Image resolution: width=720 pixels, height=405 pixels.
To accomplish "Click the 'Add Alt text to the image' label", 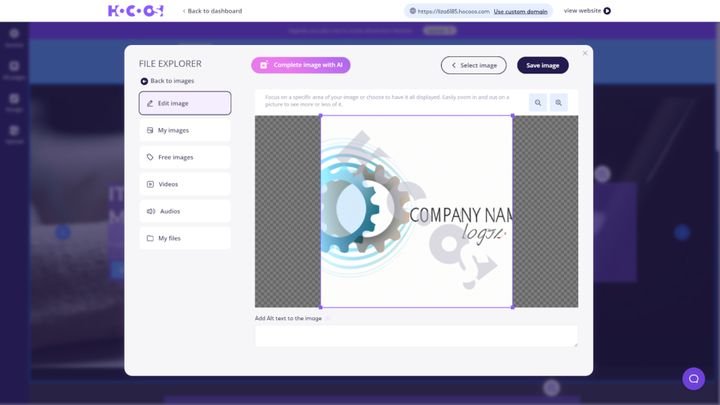I will (x=288, y=318).
